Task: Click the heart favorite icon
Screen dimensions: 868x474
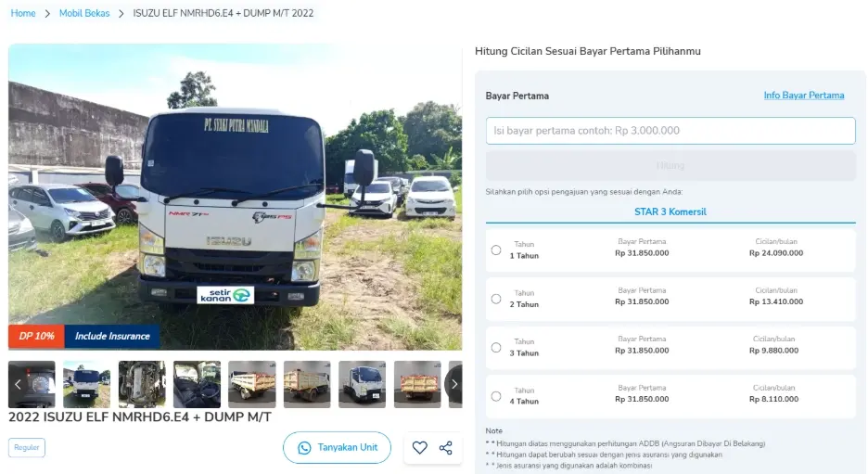Action: 420,448
